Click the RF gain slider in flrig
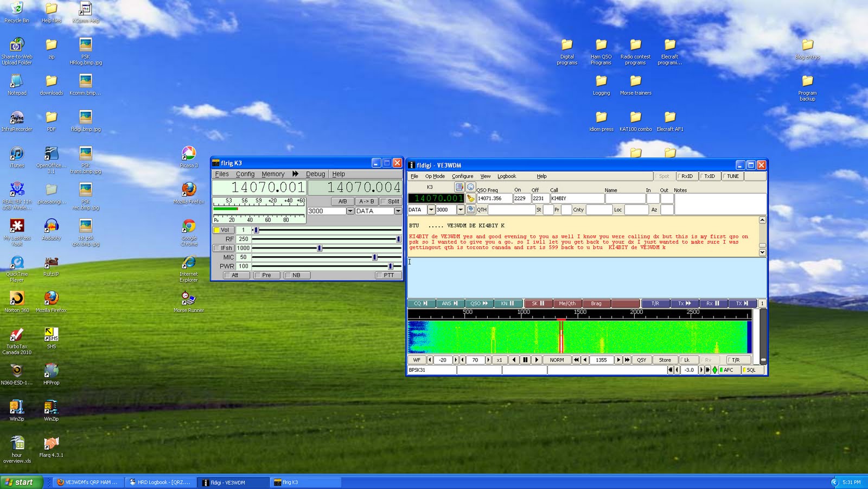Image resolution: width=868 pixels, height=489 pixels. 325,239
